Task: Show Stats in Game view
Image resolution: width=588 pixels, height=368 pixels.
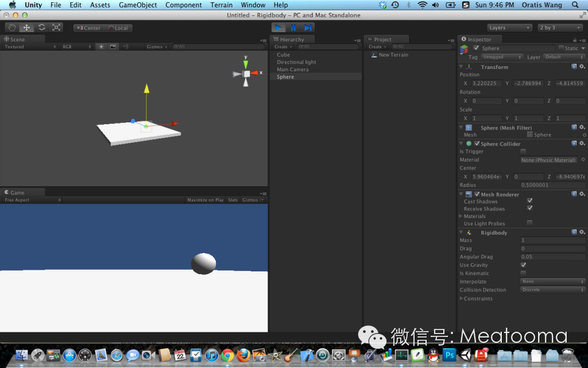Action: 233,200
